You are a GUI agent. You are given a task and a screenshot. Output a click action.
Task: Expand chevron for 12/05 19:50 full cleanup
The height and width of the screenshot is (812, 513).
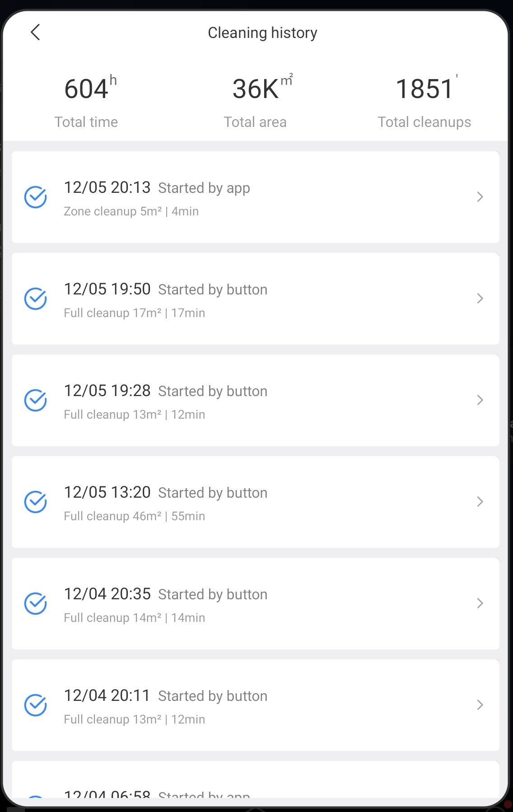480,299
